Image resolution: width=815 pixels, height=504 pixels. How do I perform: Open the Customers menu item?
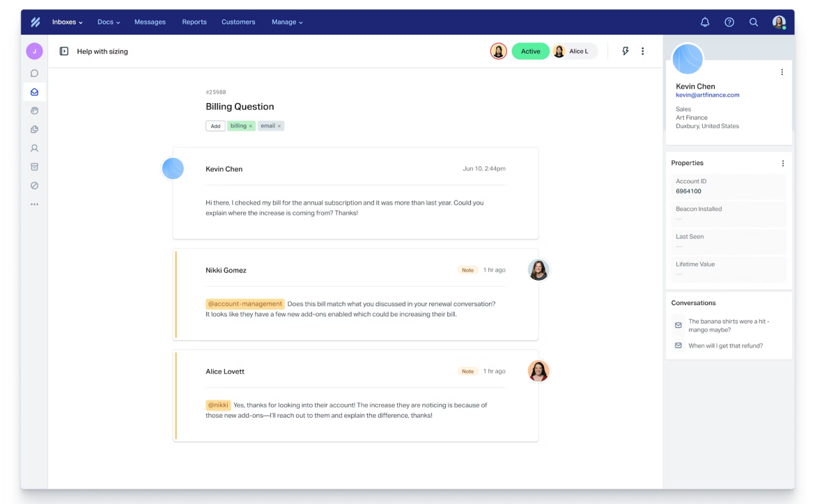pyautogui.click(x=238, y=22)
